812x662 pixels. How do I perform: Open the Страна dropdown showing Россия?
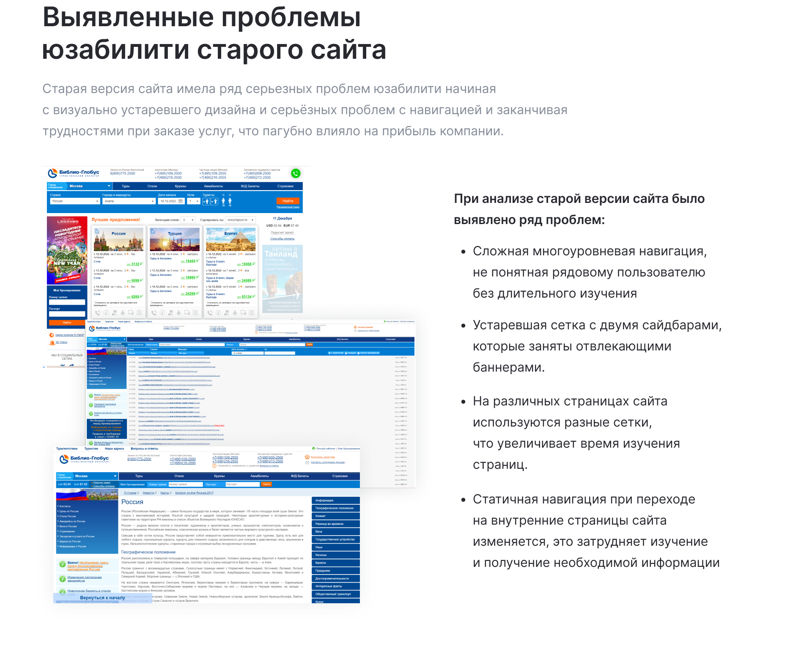tap(75, 201)
